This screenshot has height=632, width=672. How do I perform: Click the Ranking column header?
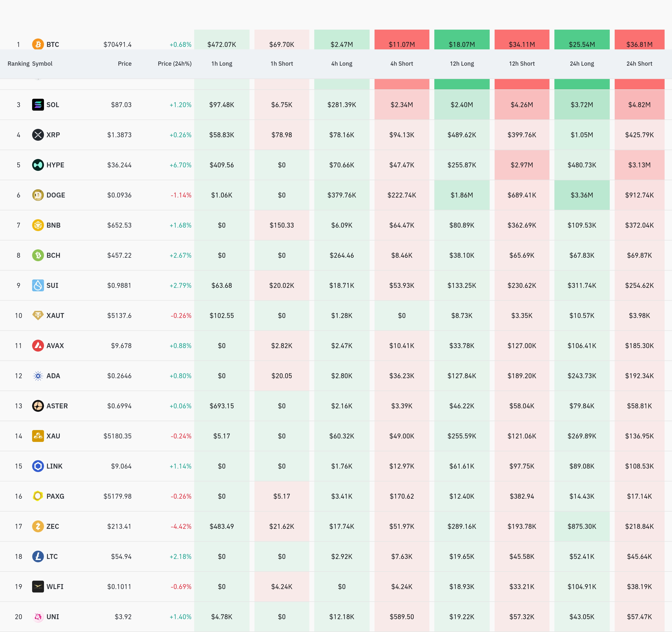tap(18, 63)
